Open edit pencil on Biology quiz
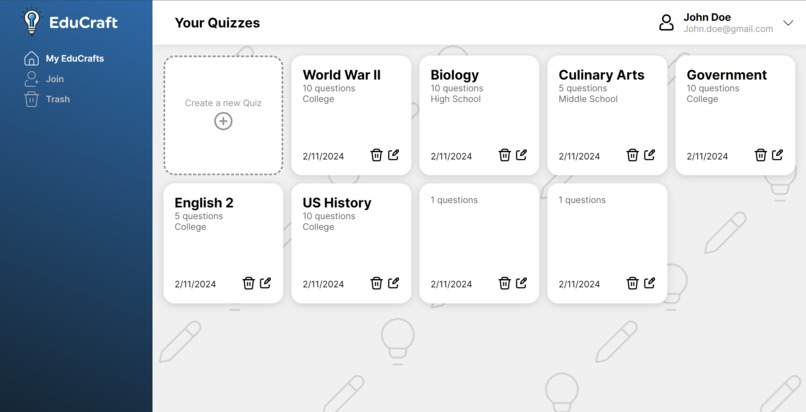Image resolution: width=806 pixels, height=412 pixels. pos(521,155)
